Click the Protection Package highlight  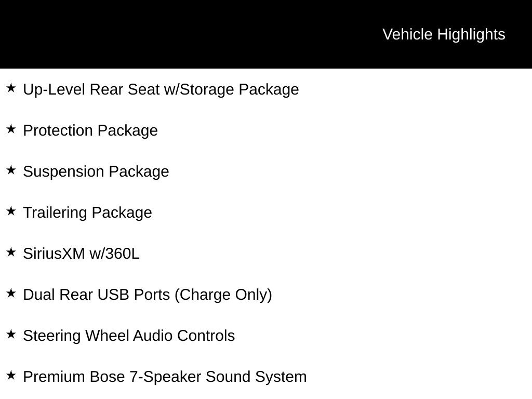pos(90,131)
